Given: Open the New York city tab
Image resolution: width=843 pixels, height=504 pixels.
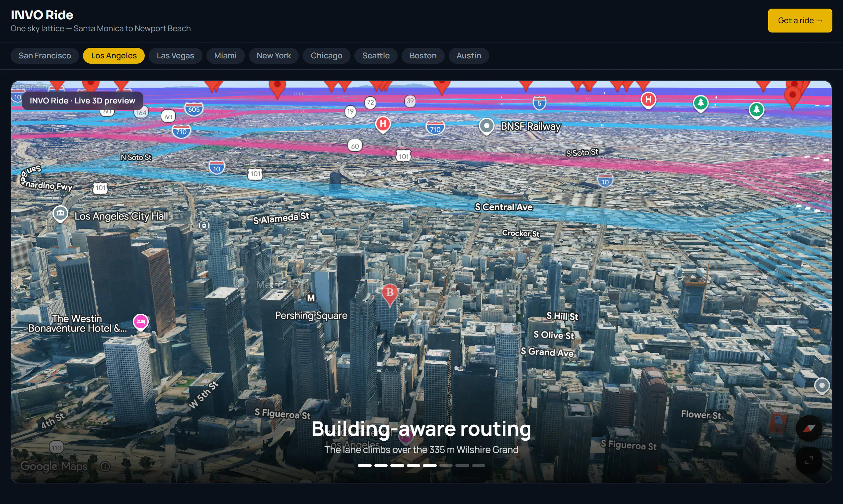Looking at the screenshot, I should (x=273, y=55).
